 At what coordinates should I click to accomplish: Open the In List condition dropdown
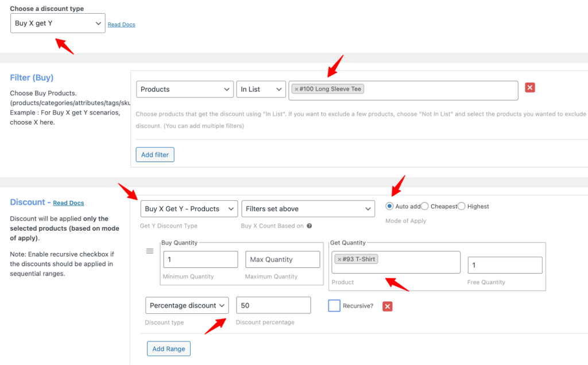point(261,89)
